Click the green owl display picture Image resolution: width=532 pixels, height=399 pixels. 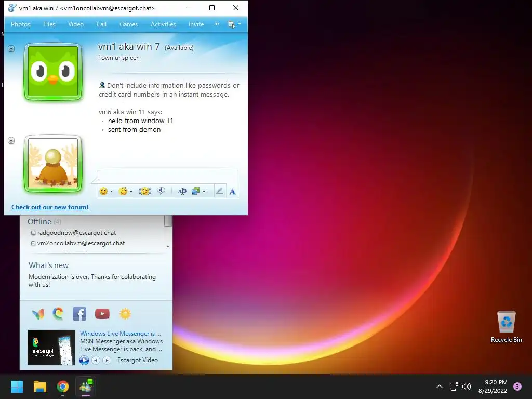[x=53, y=72]
